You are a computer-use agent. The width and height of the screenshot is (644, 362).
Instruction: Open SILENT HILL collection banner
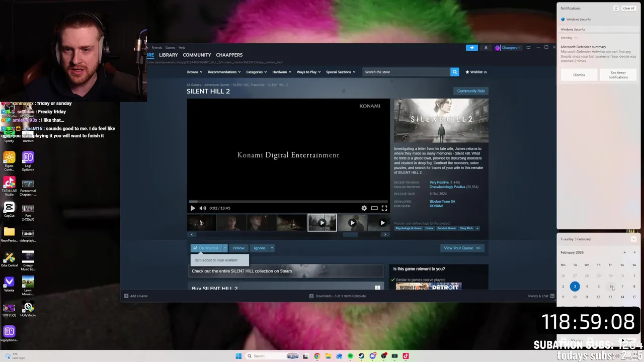(287, 271)
